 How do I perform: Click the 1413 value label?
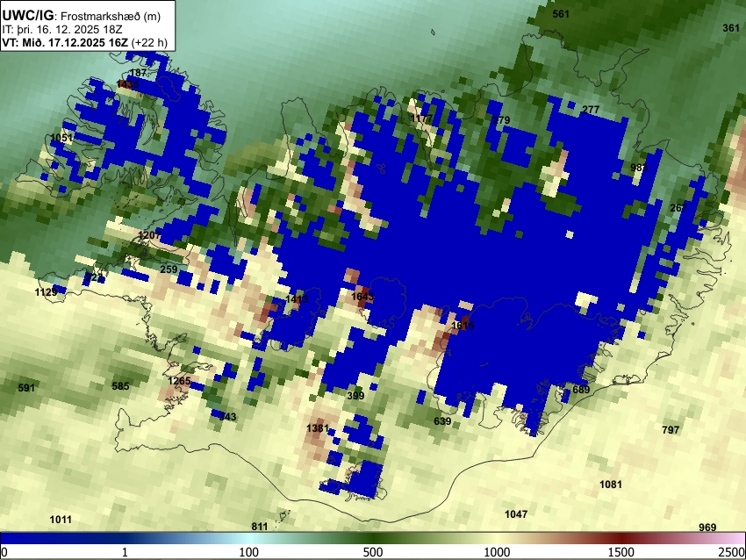coord(297,298)
